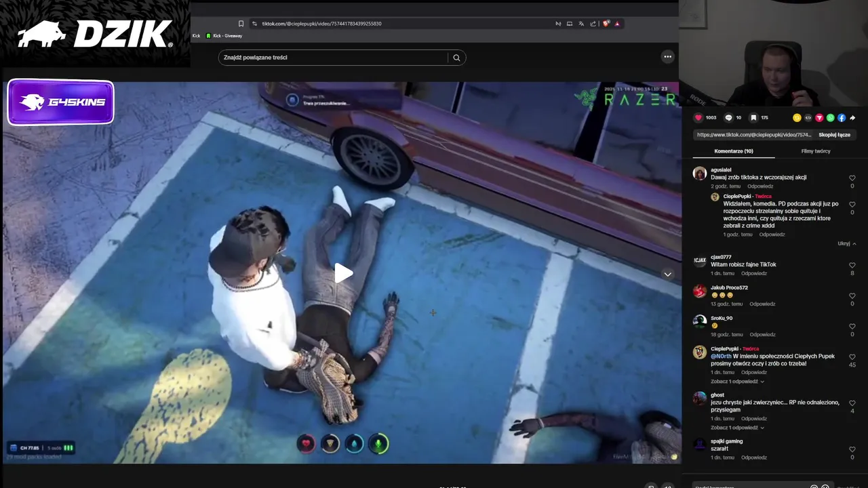Like spajki gaming's comment
Viewport: 868px width, 488px height.
tap(852, 449)
